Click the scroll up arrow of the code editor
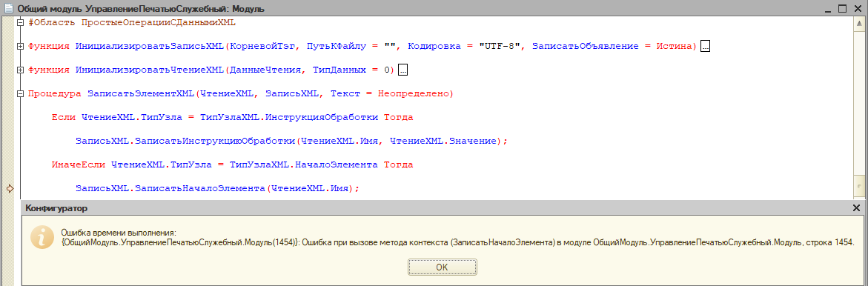The height and width of the screenshot is (286, 868). (x=860, y=23)
